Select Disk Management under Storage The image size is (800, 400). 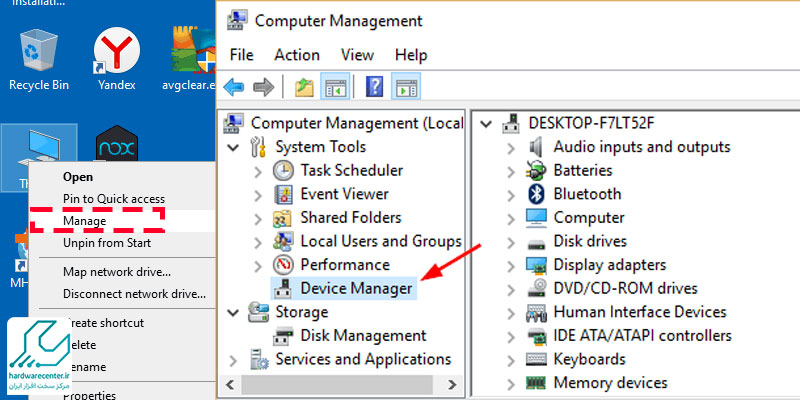coord(363,336)
